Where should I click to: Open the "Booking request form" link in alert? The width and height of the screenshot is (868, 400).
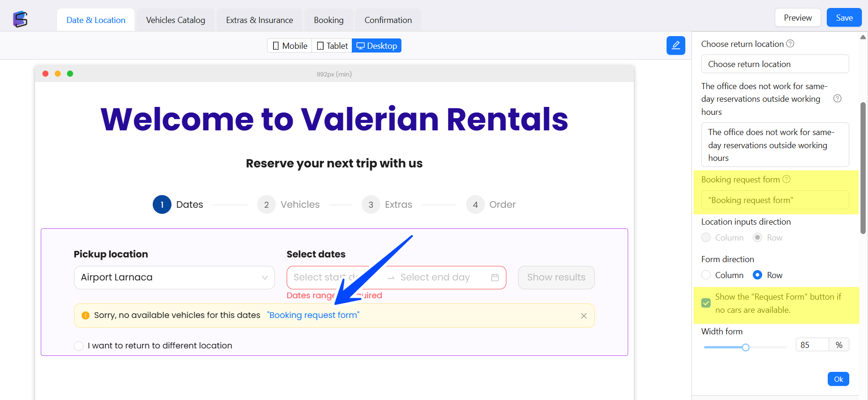tap(313, 315)
